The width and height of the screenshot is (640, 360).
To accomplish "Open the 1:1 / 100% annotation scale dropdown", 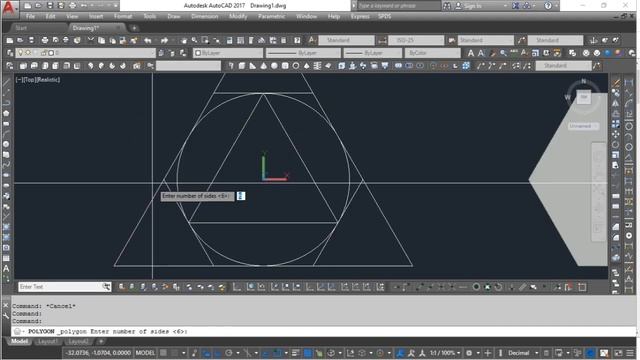I will 444,353.
